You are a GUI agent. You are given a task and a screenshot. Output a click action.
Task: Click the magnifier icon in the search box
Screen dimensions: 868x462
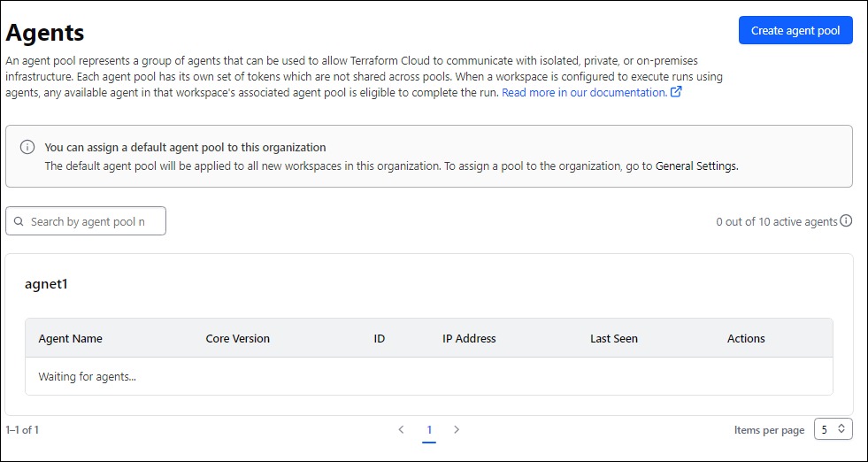click(19, 221)
